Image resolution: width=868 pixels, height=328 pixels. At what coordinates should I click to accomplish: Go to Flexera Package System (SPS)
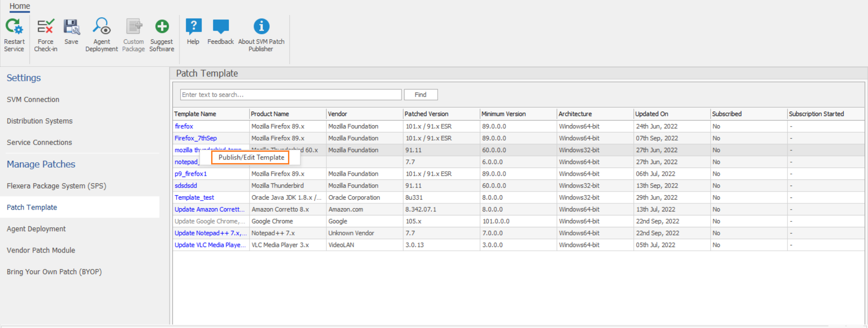click(x=57, y=186)
